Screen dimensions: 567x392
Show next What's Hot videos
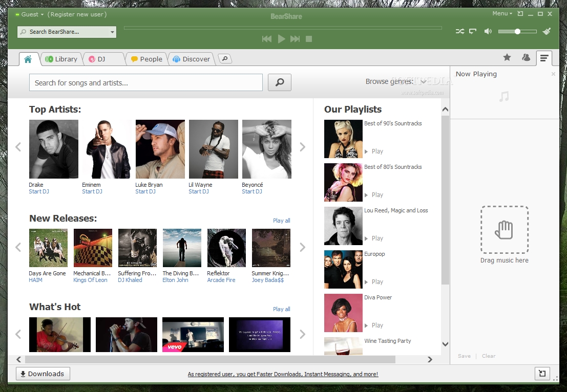[x=303, y=334]
